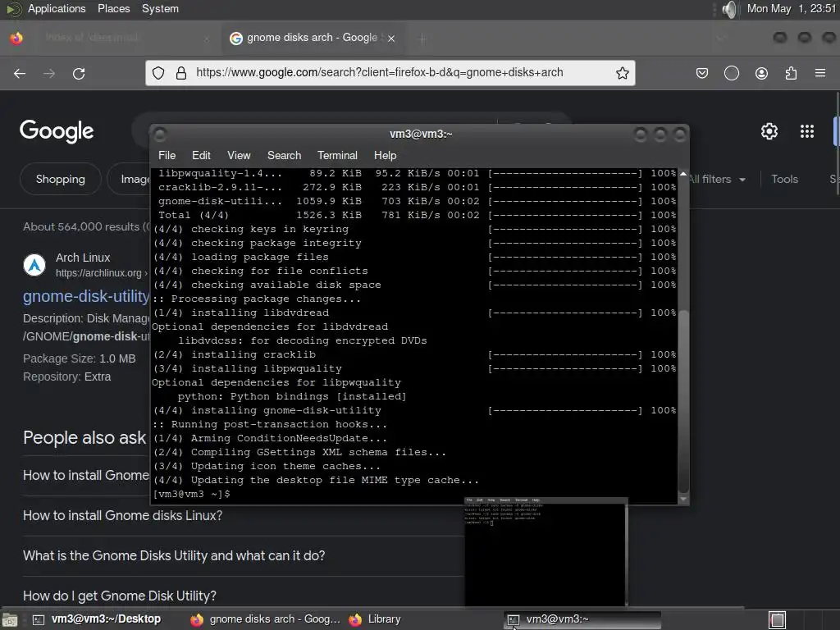
Task: Click the Tools button on Google
Action: [x=784, y=179]
